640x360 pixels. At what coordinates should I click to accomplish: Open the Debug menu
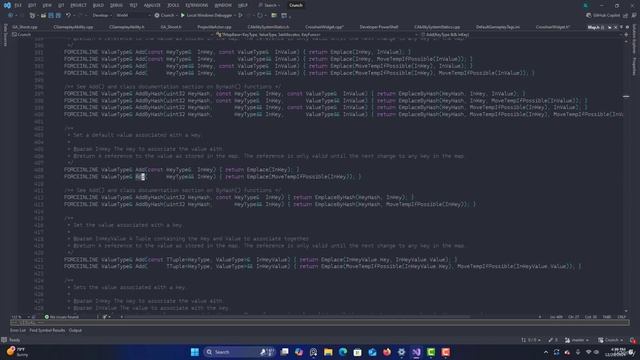click(x=116, y=5)
